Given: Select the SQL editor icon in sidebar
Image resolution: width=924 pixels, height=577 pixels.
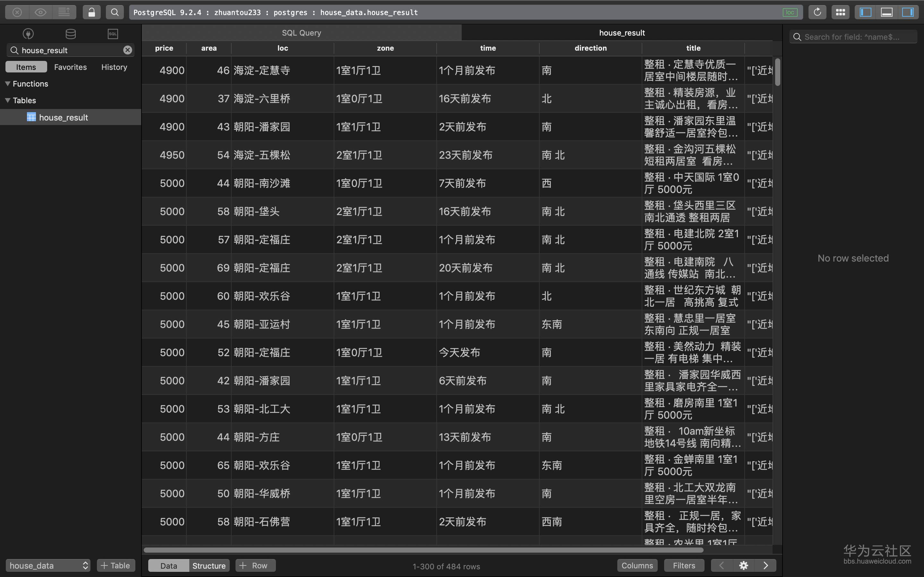Looking at the screenshot, I should 112,34.
